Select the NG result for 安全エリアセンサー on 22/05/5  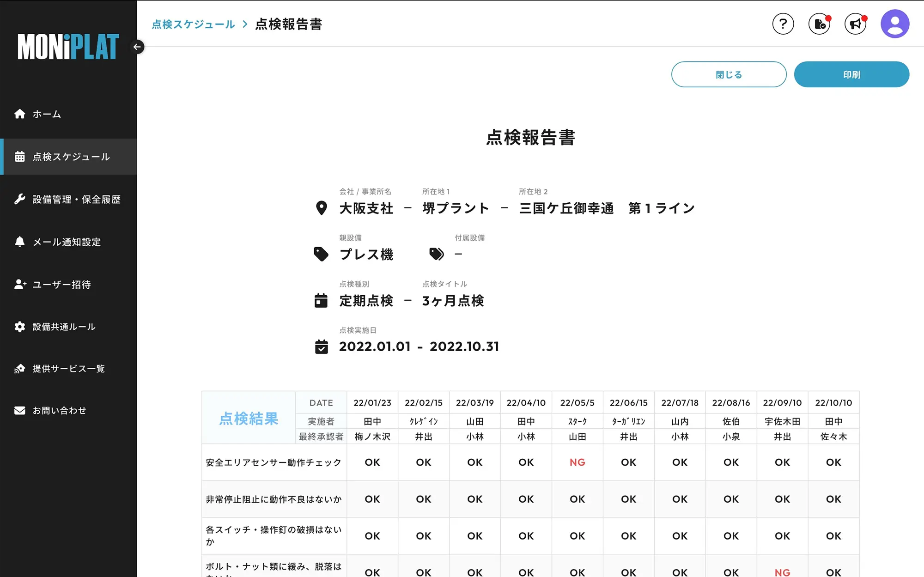pyautogui.click(x=577, y=462)
